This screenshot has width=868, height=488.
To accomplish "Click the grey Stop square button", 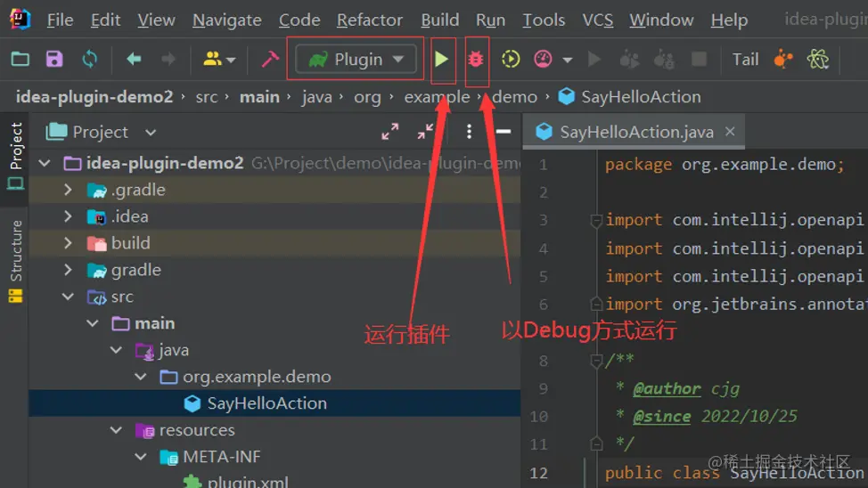I will 700,59.
